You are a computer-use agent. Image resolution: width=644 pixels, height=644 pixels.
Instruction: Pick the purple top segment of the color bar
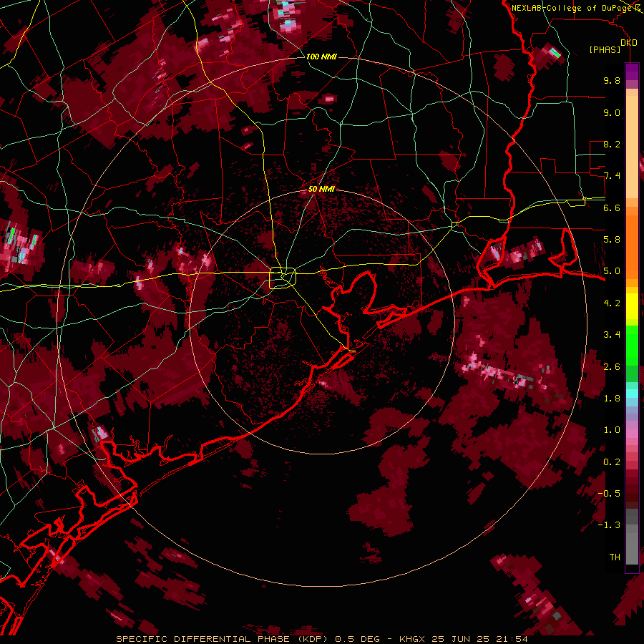point(632,72)
